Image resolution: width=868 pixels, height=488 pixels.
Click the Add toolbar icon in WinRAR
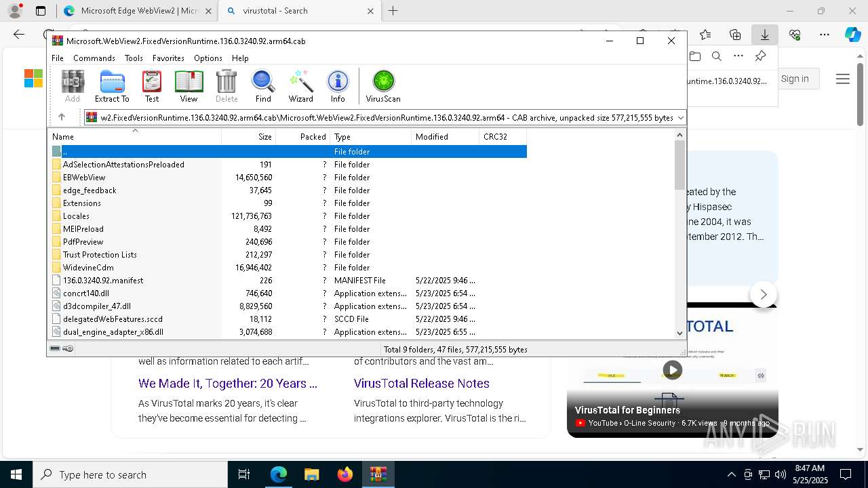[x=73, y=86]
